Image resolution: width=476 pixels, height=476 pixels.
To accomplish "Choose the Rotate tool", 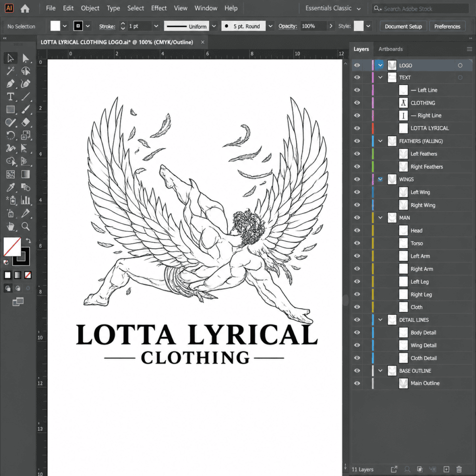I will click(x=10, y=135).
